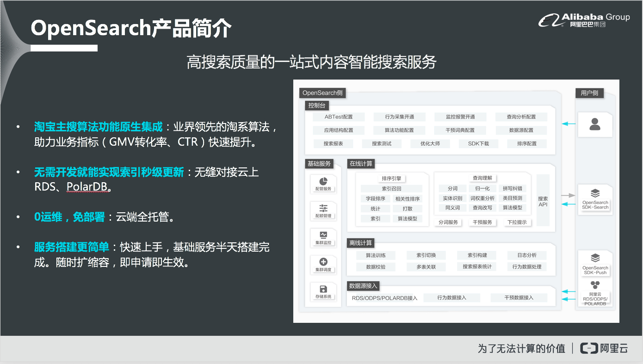This screenshot has height=364, width=643.
Task: Select the 监控报警开通 box
Action: pyautogui.click(x=460, y=117)
